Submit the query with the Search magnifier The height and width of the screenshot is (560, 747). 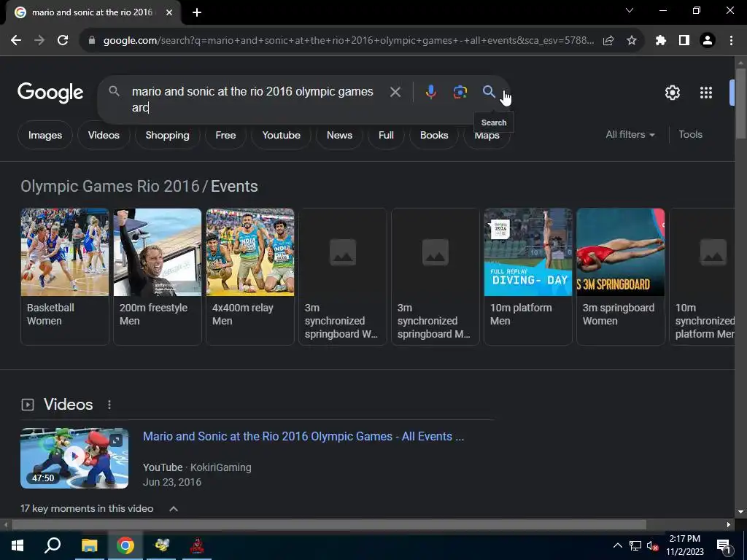pyautogui.click(x=489, y=91)
